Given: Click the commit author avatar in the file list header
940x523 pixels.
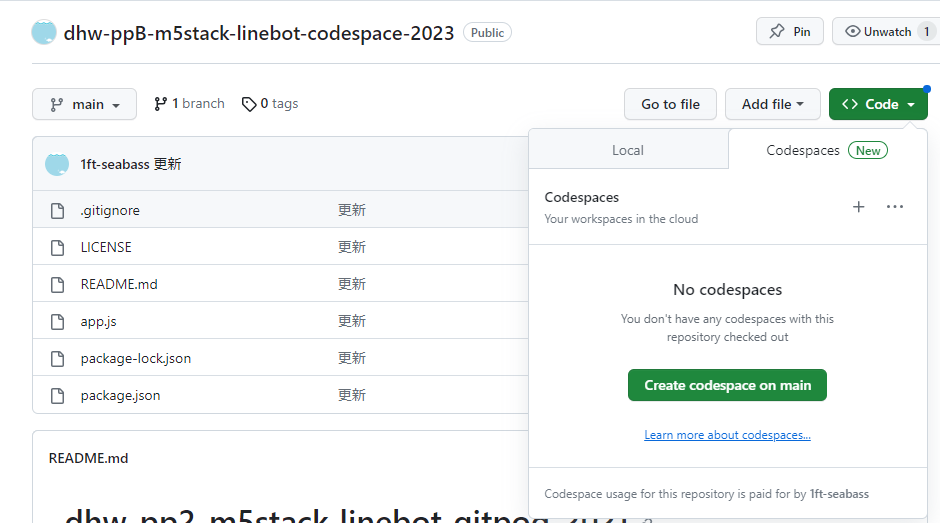Looking at the screenshot, I should 57,164.
